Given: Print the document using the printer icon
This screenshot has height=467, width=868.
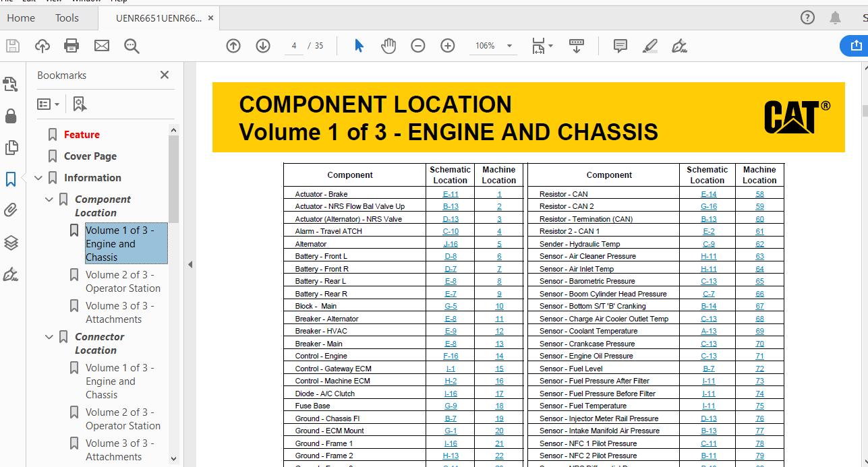Looking at the screenshot, I should [x=71, y=46].
